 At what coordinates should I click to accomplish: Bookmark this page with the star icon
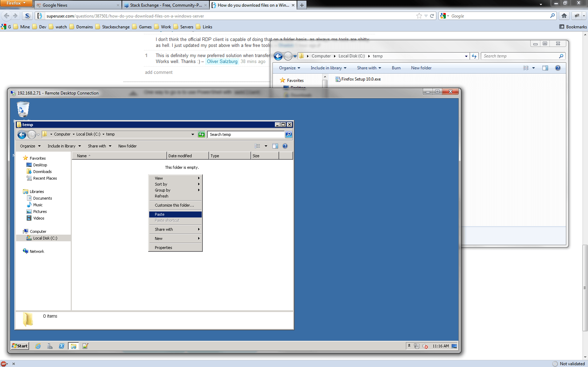[419, 16]
